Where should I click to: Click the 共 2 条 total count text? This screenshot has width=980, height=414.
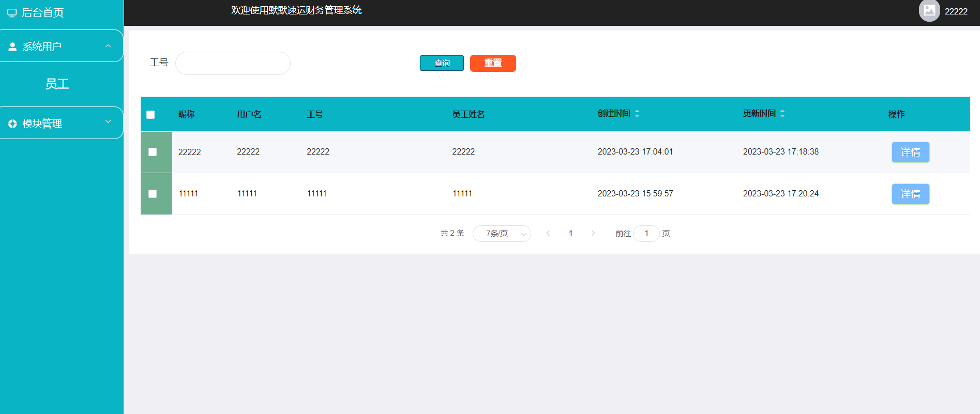(x=453, y=233)
